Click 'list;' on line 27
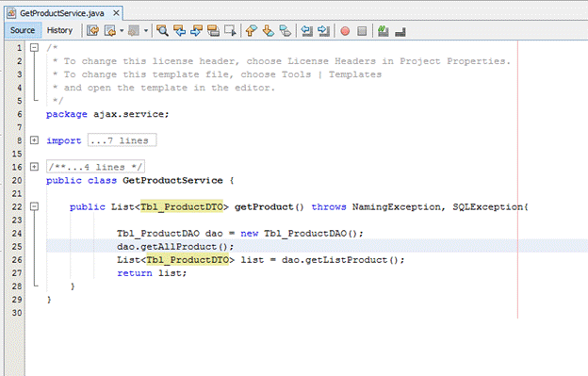Viewport: 588px width, 376px height. pyautogui.click(x=172, y=273)
